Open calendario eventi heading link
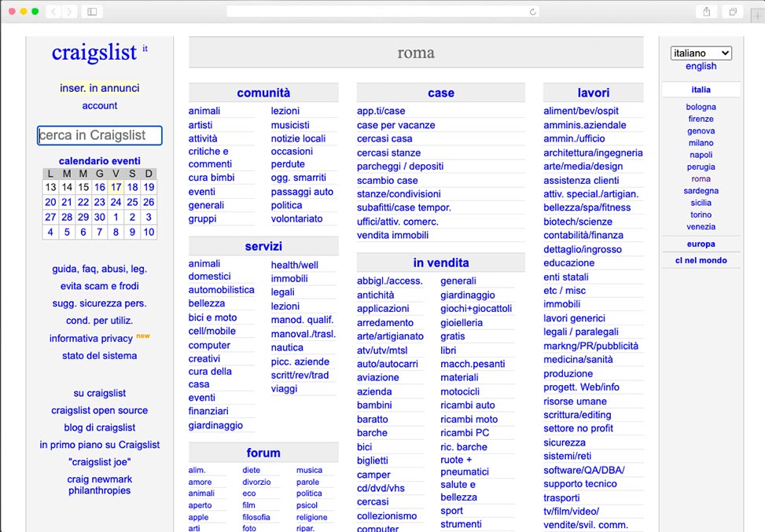This screenshot has height=532, width=765. pyautogui.click(x=100, y=161)
